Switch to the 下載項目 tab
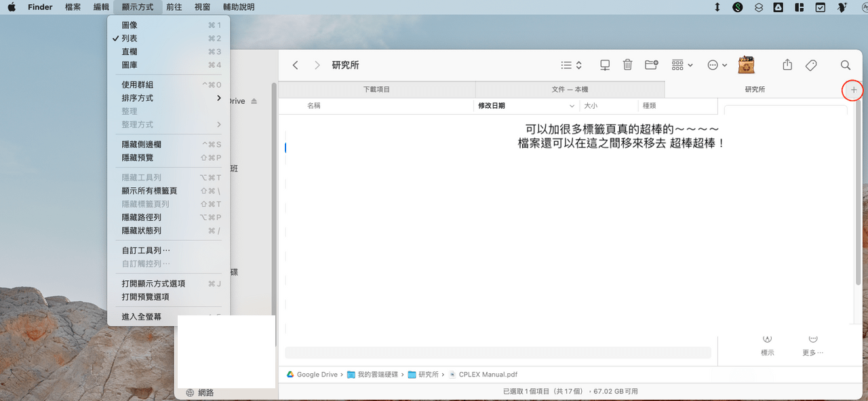 pos(376,90)
